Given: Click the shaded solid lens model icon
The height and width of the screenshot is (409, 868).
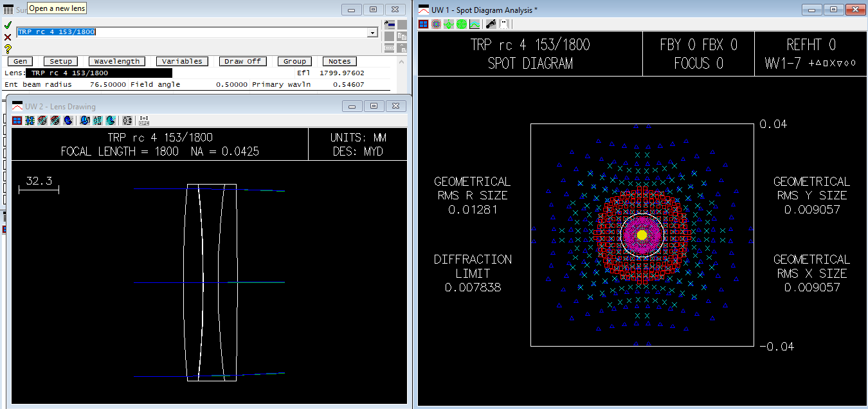Looking at the screenshot, I should pyautogui.click(x=68, y=120).
